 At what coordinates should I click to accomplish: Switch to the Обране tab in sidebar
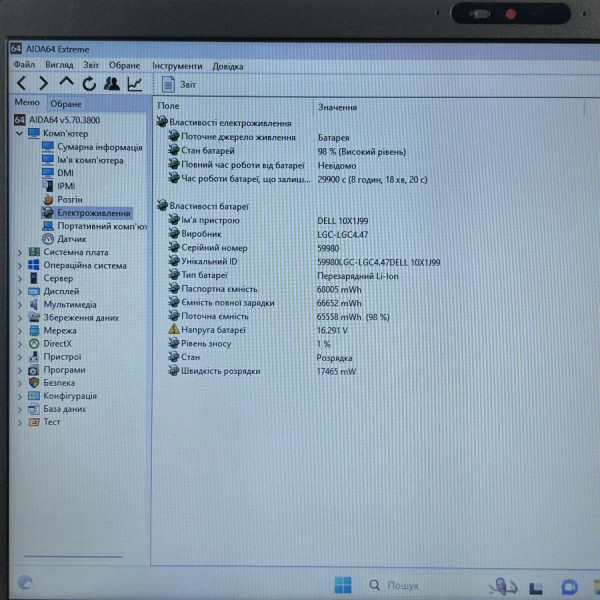[66, 104]
